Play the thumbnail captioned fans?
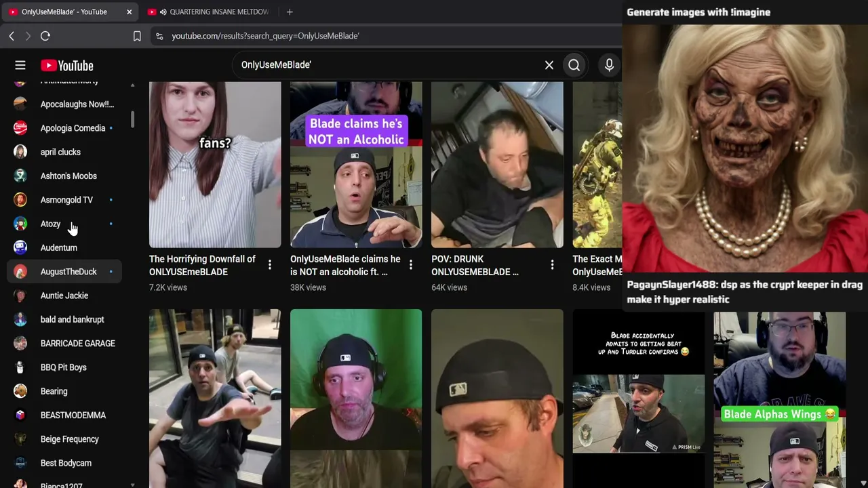Image resolution: width=868 pixels, height=488 pixels. (x=215, y=165)
